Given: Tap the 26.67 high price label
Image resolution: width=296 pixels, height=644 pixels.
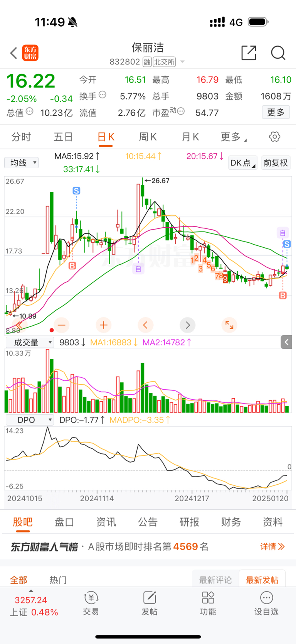Looking at the screenshot, I should pos(157,181).
